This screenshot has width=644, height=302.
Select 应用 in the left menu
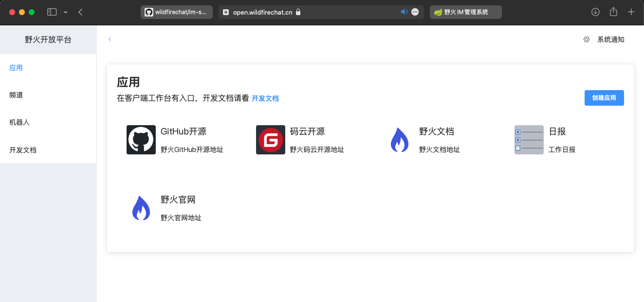tap(48, 68)
